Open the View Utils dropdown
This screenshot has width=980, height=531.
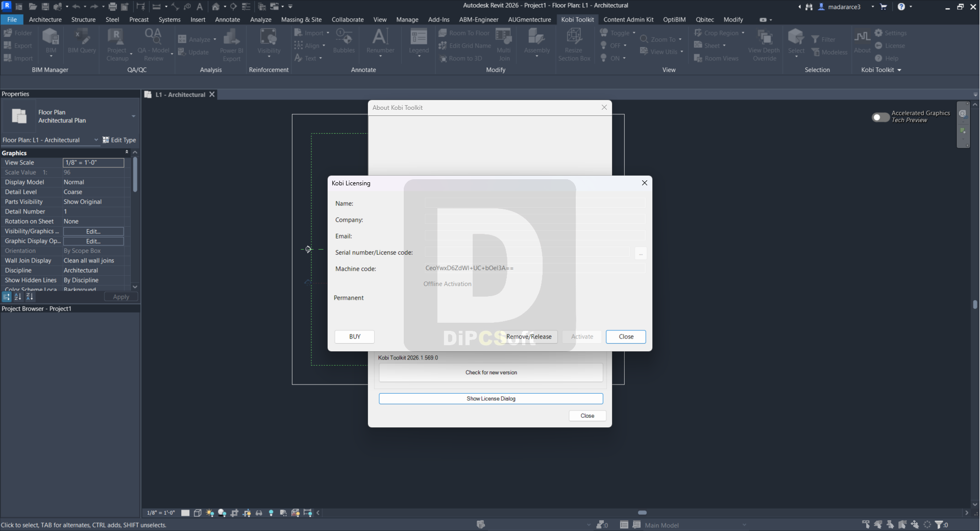[x=681, y=52]
